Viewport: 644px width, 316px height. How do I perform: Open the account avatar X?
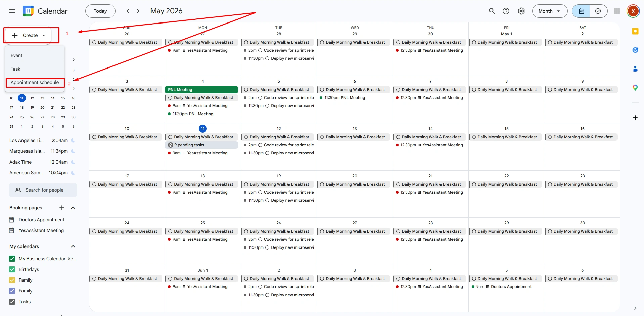(x=633, y=11)
